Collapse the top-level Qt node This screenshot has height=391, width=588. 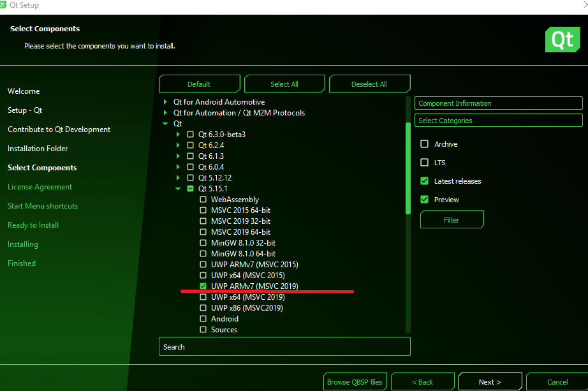click(165, 124)
